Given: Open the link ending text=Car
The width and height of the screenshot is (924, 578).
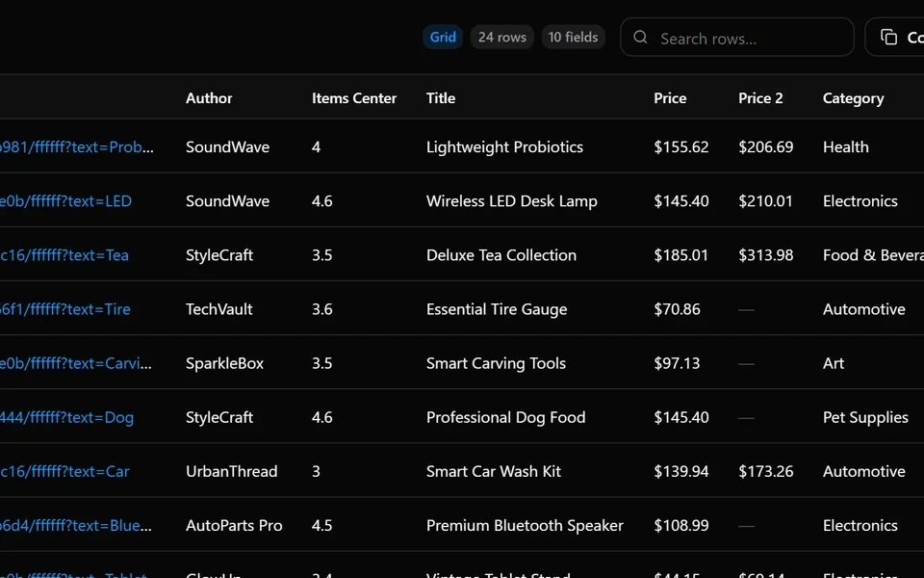Looking at the screenshot, I should click(x=64, y=471).
